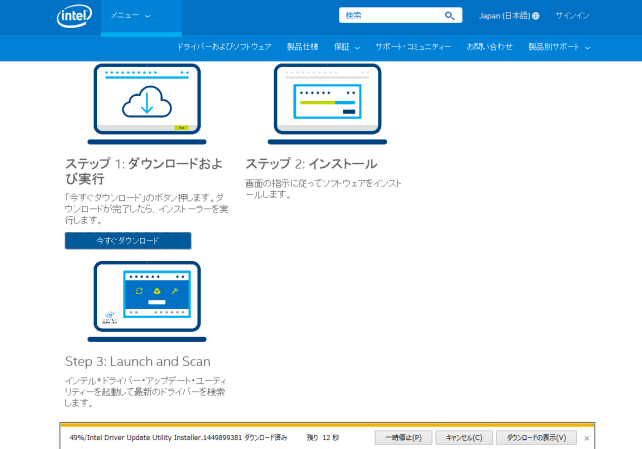
Task: Click ステップ 1: ダウンロードおよび実行 heading
Action: 144,171
